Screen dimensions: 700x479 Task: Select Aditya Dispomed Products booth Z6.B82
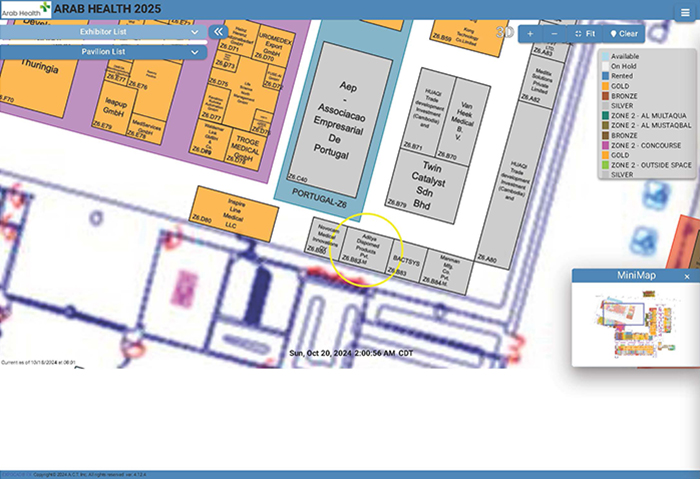(367, 249)
